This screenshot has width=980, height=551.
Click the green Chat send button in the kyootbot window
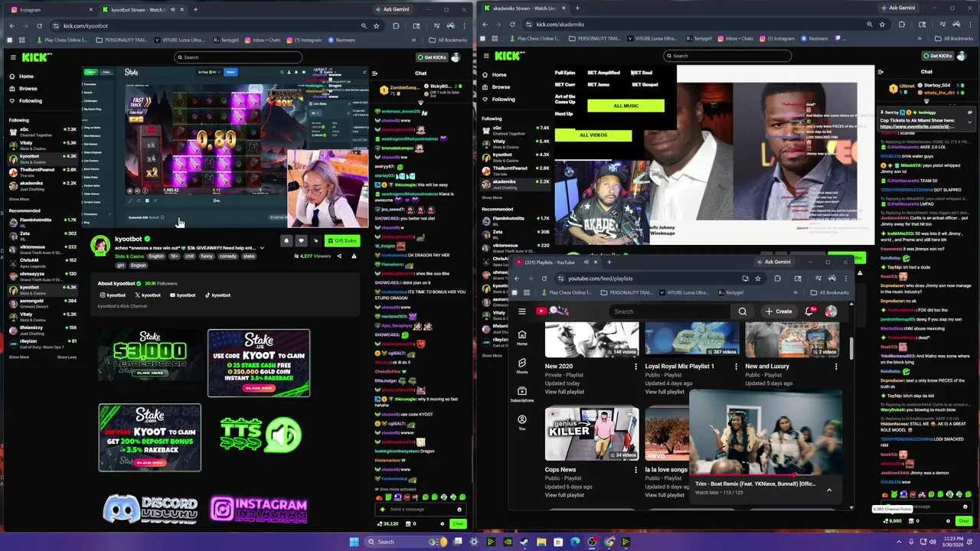coord(458,523)
